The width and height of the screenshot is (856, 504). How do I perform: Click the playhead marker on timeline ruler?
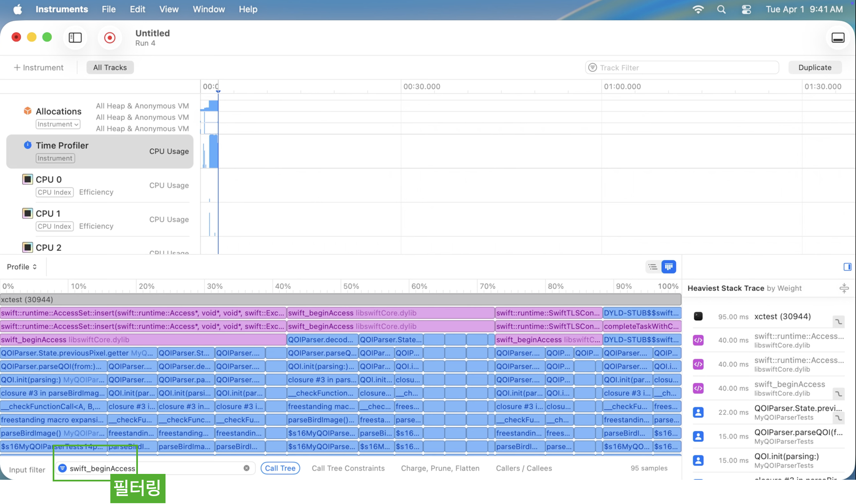(x=218, y=91)
